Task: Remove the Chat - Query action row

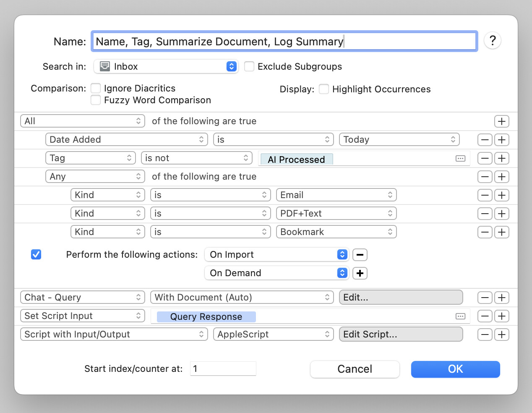Action: pyautogui.click(x=485, y=298)
